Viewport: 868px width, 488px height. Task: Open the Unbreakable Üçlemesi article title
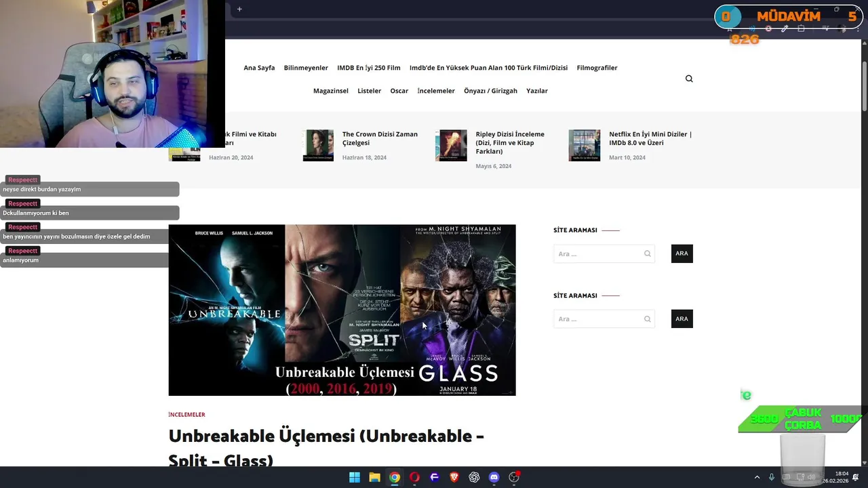coord(326,448)
